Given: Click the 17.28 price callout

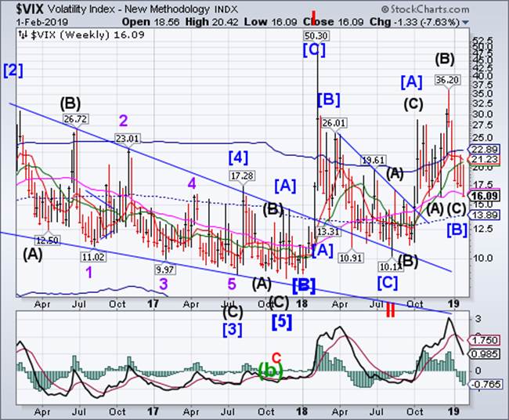Looking at the screenshot, I should [243, 176].
